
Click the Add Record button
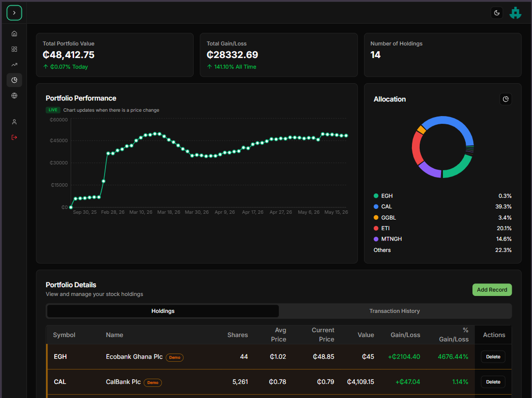pos(492,290)
